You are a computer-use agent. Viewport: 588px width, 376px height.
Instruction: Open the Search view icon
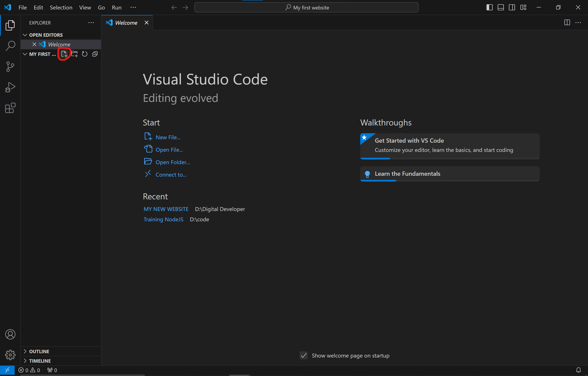point(10,46)
